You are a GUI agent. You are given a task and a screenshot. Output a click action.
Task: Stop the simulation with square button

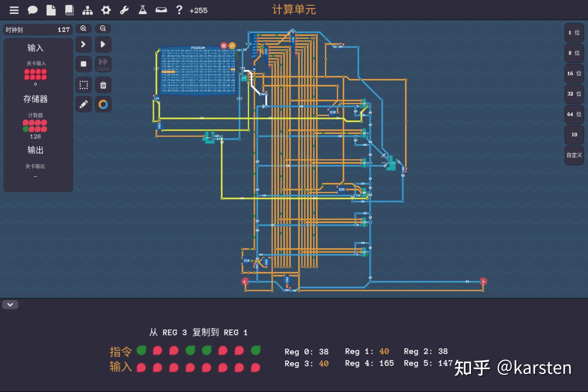[x=83, y=64]
